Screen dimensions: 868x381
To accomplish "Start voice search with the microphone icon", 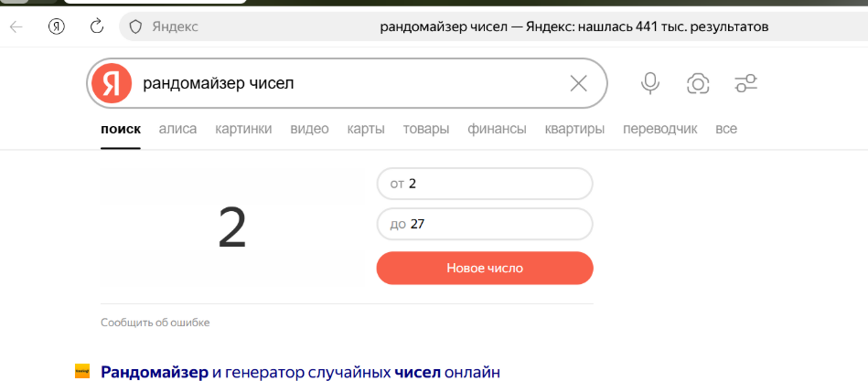I will pyautogui.click(x=650, y=84).
